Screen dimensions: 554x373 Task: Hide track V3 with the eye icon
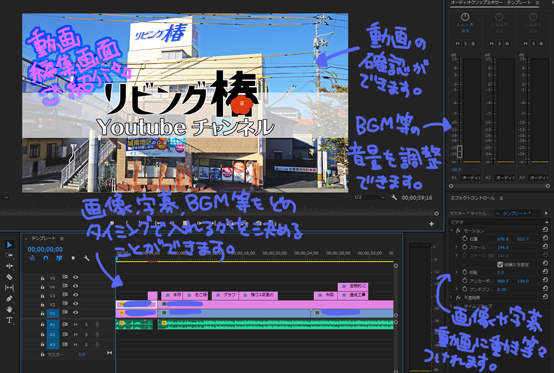(x=75, y=295)
